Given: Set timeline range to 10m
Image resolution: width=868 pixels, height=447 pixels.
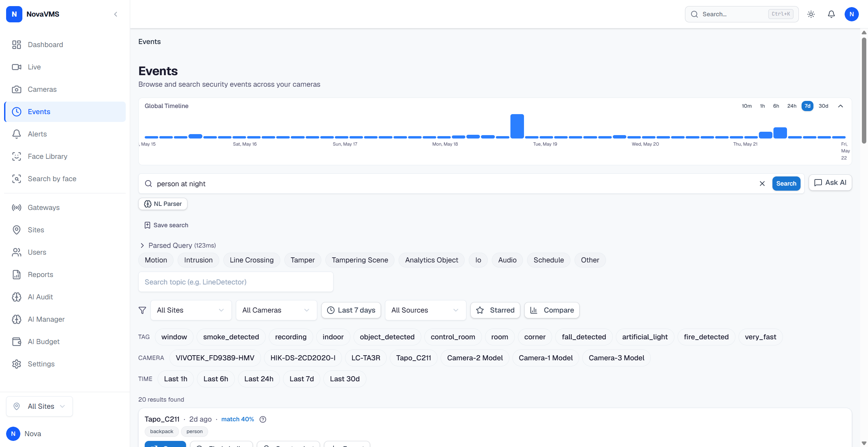Looking at the screenshot, I should 747,106.
